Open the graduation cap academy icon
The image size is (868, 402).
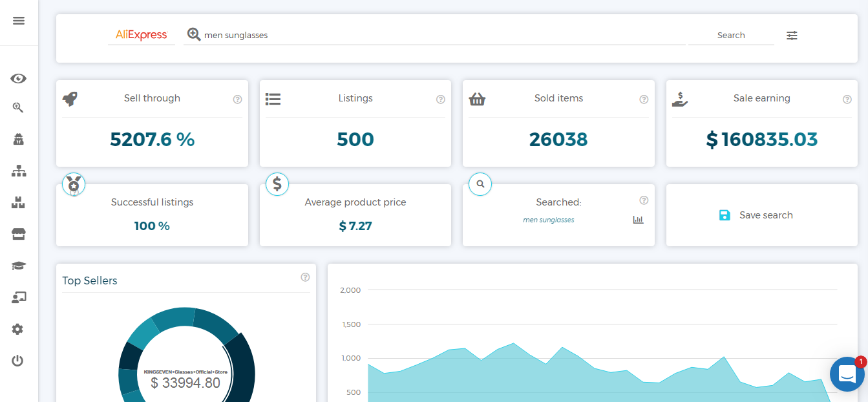point(19,266)
